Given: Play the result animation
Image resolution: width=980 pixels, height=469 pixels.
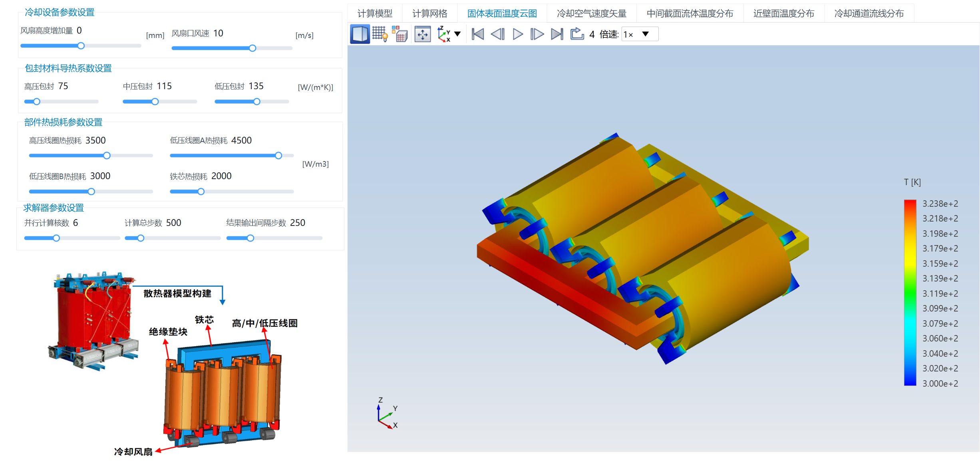Looking at the screenshot, I should pyautogui.click(x=518, y=34).
